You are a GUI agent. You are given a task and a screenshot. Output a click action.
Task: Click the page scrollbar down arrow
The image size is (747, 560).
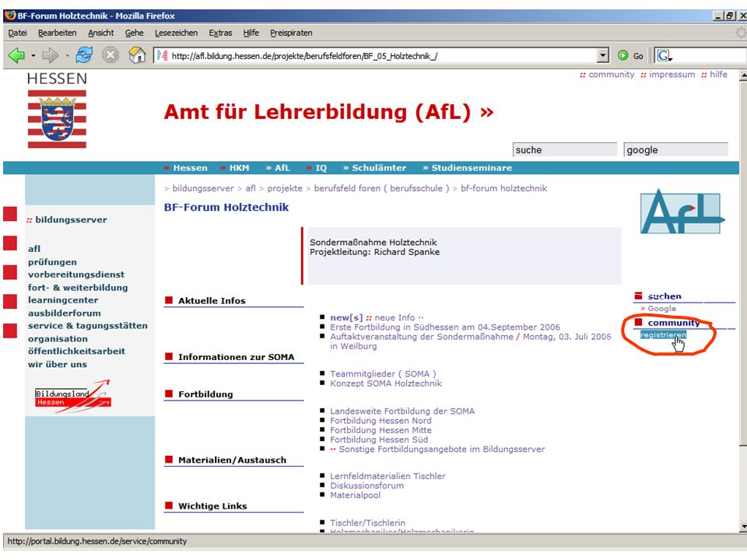point(743,527)
